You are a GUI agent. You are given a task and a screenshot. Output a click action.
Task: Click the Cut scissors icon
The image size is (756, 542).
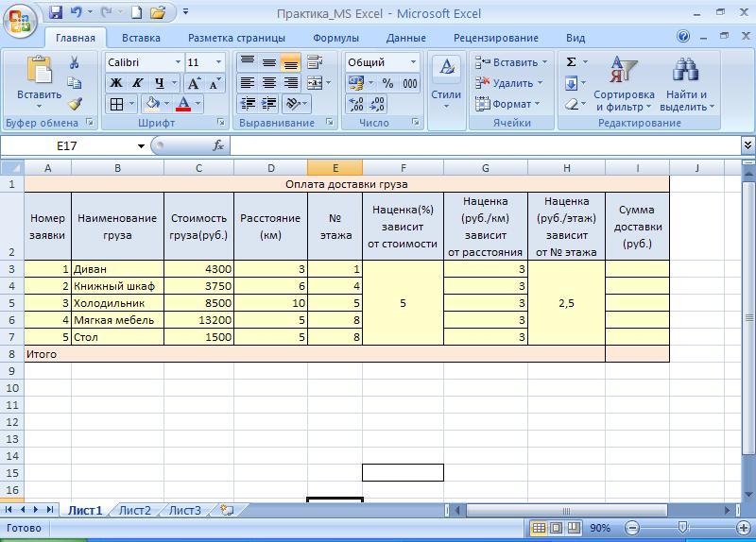(75, 62)
